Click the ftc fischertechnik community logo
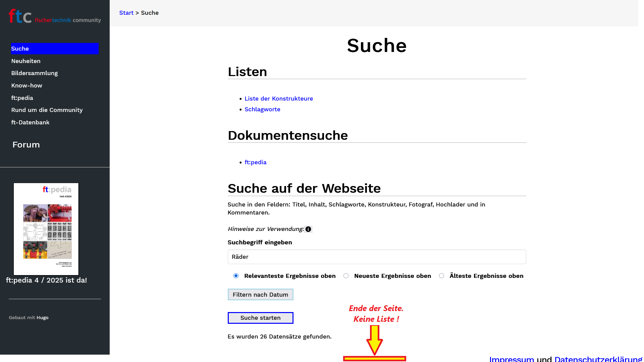644x362 pixels. coord(55,16)
